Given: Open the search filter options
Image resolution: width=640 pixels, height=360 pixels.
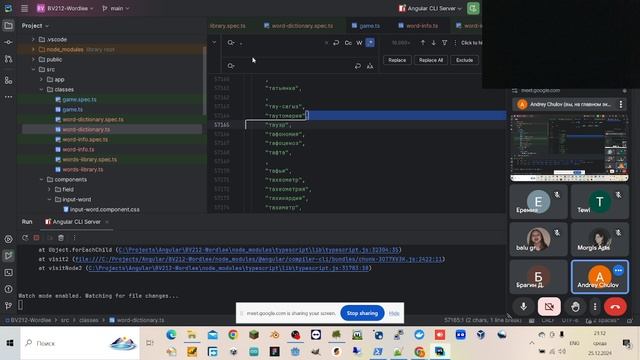Looking at the screenshot, I should (444, 42).
